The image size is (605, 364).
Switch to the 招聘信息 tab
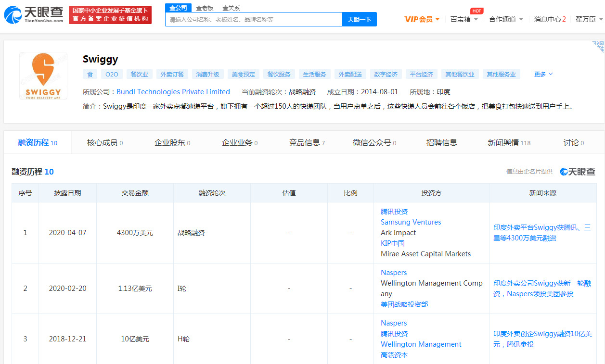point(442,142)
